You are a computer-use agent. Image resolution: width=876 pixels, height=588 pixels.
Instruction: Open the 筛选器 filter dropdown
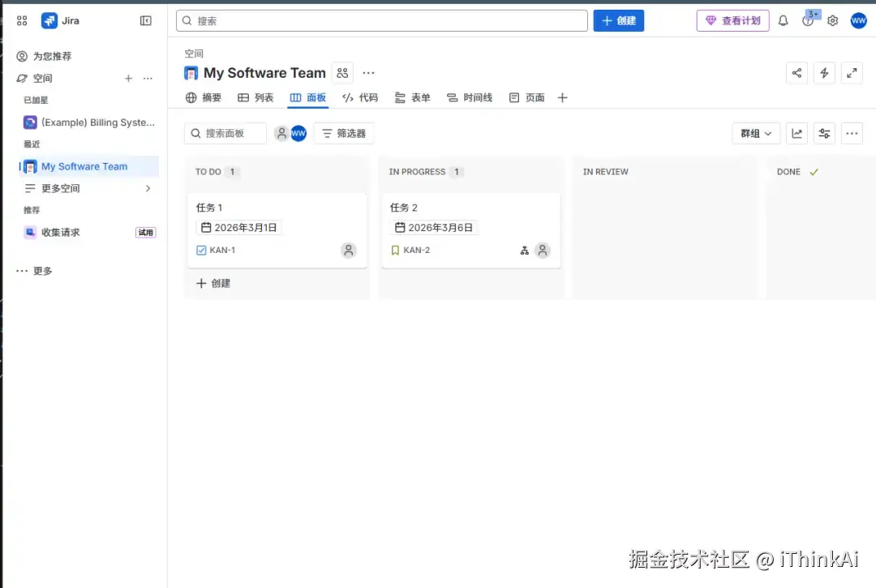[x=344, y=134]
